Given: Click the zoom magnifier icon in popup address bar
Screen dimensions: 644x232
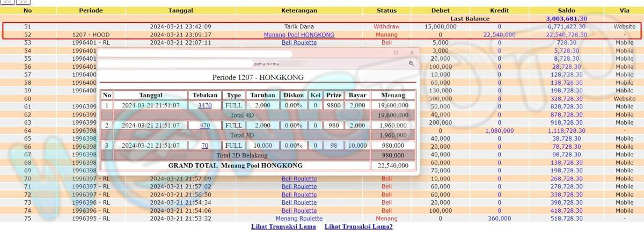Looking at the screenshot, I should 411,63.
